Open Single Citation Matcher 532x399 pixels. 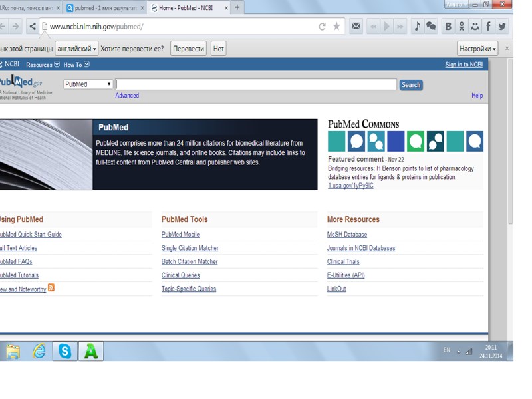pyautogui.click(x=190, y=248)
